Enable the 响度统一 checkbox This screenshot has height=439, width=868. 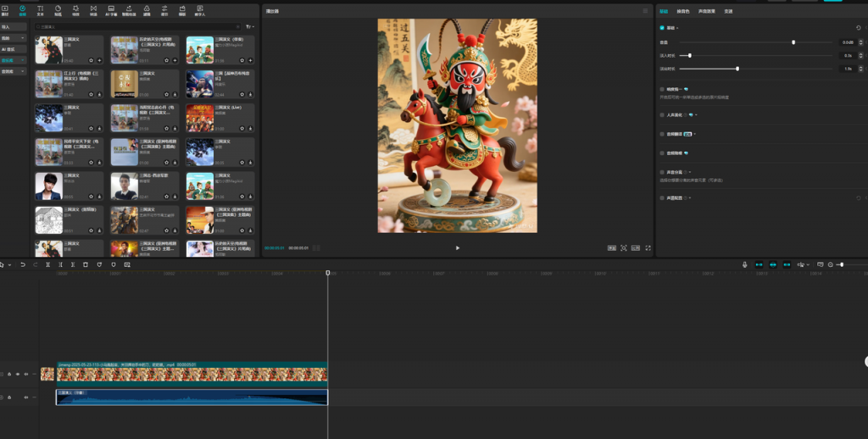click(662, 89)
